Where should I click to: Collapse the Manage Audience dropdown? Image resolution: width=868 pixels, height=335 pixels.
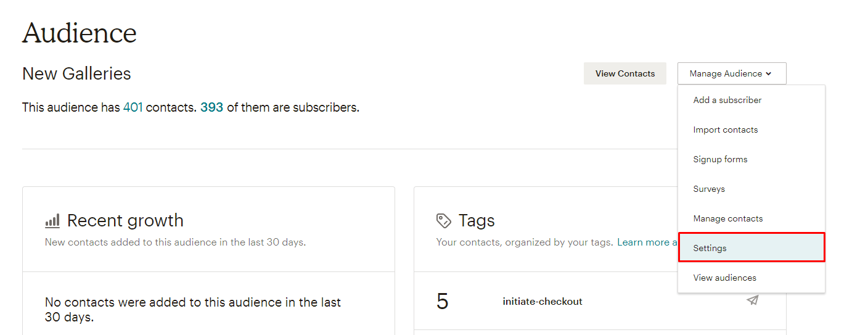pos(731,73)
